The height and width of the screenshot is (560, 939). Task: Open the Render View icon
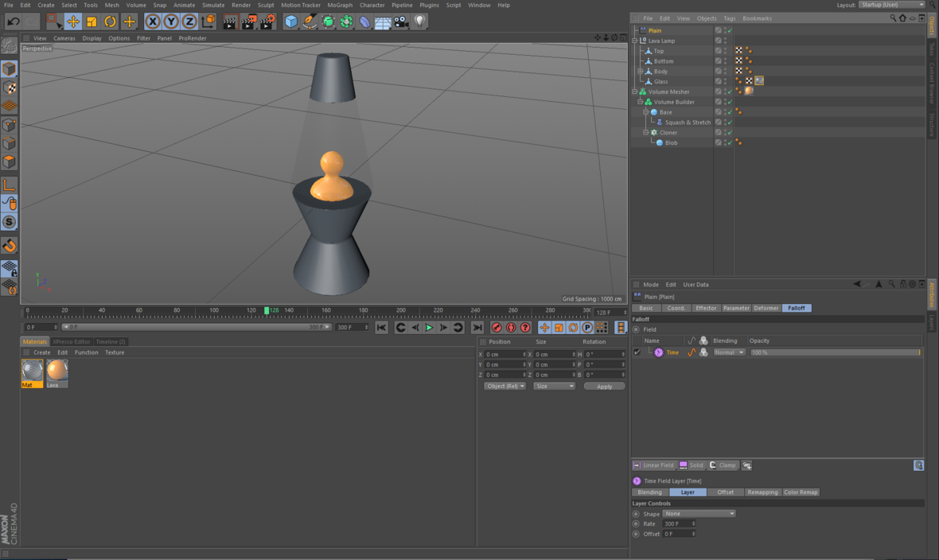click(x=230, y=21)
